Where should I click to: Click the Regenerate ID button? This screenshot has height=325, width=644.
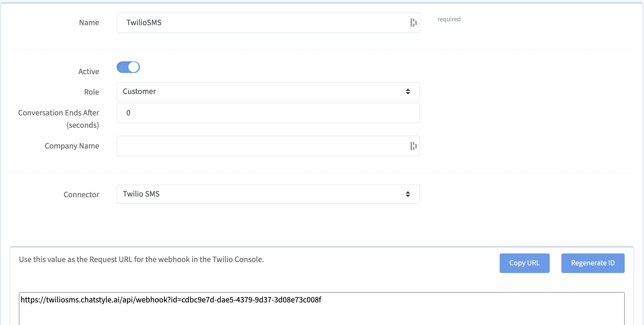[593, 263]
